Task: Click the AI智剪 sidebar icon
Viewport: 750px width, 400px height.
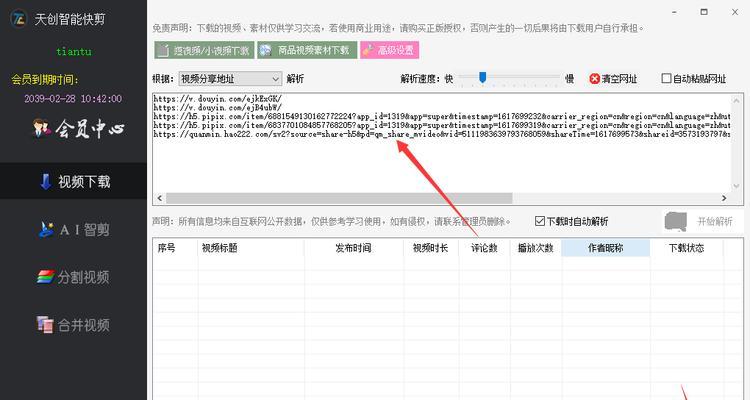Action: (x=46, y=230)
